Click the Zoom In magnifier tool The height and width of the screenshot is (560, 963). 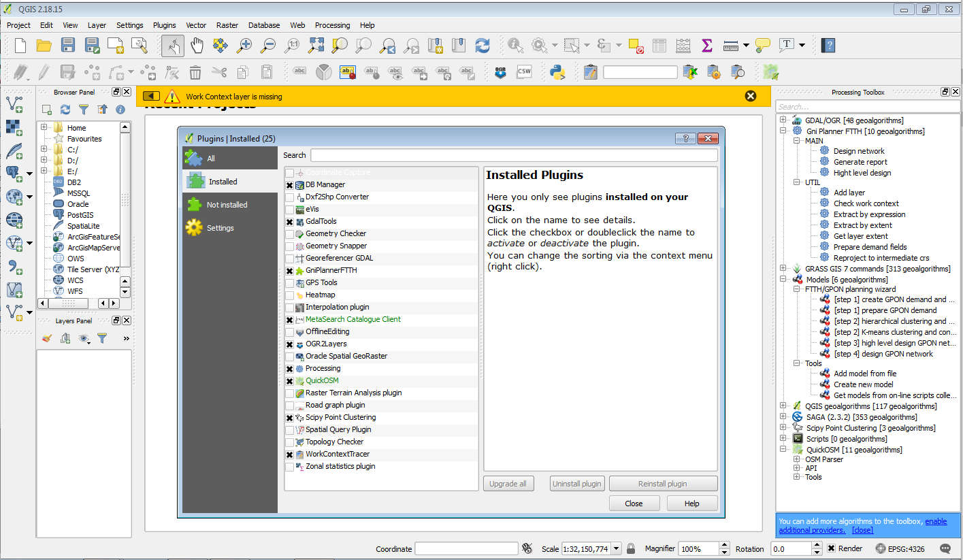click(x=244, y=46)
